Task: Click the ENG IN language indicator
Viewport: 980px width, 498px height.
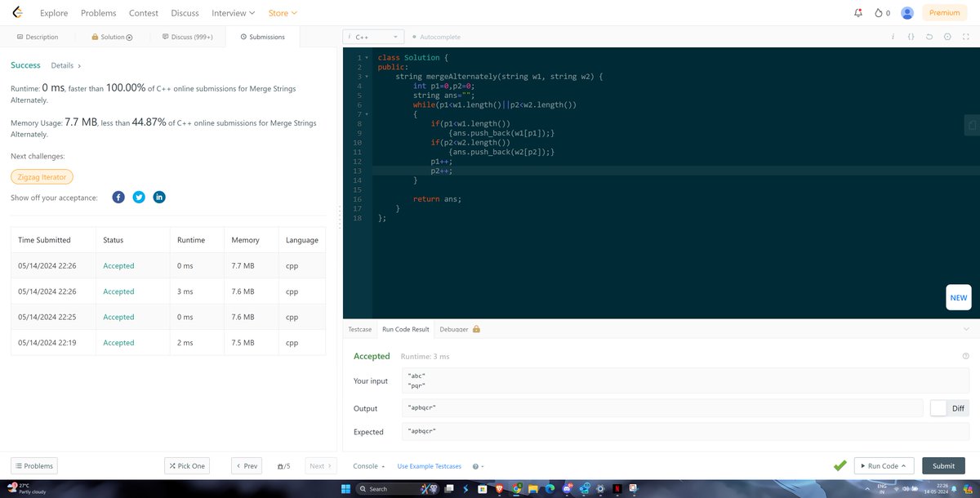Action: click(881, 489)
